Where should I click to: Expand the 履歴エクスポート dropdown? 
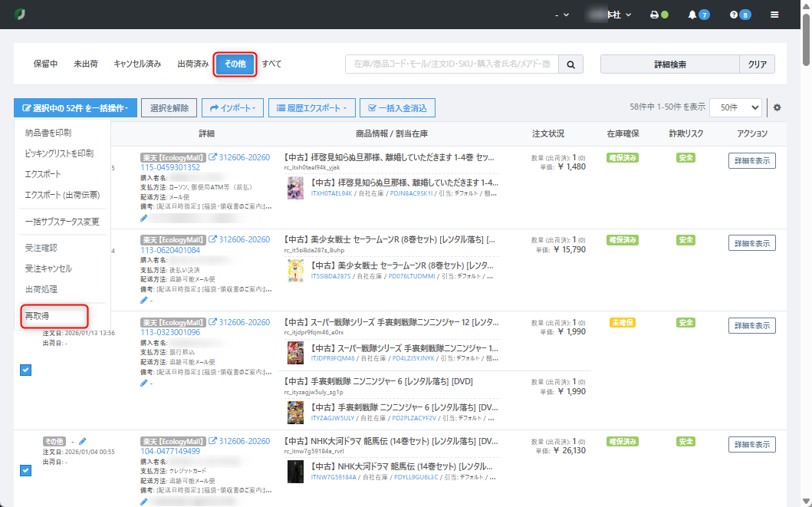coord(311,108)
